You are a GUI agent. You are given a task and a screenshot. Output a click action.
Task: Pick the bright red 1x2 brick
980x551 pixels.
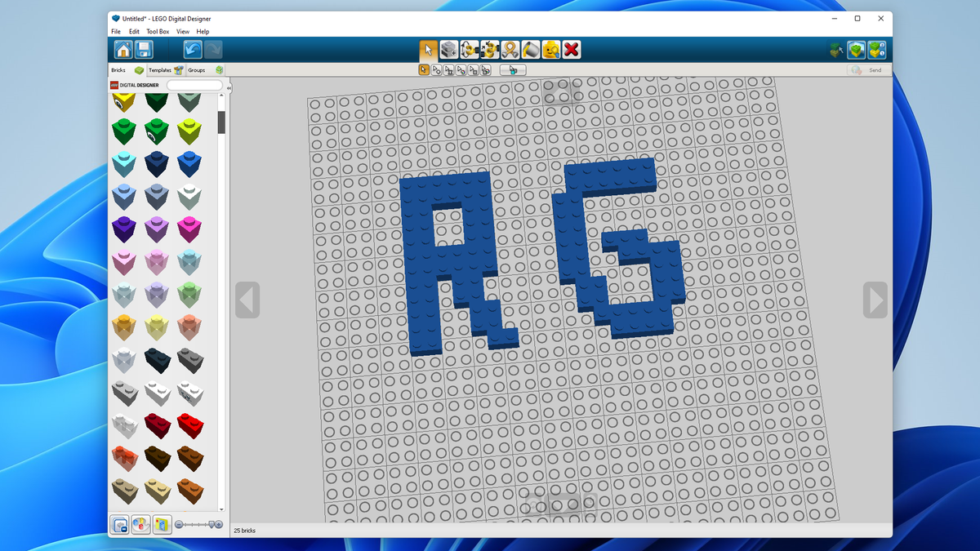(189, 425)
